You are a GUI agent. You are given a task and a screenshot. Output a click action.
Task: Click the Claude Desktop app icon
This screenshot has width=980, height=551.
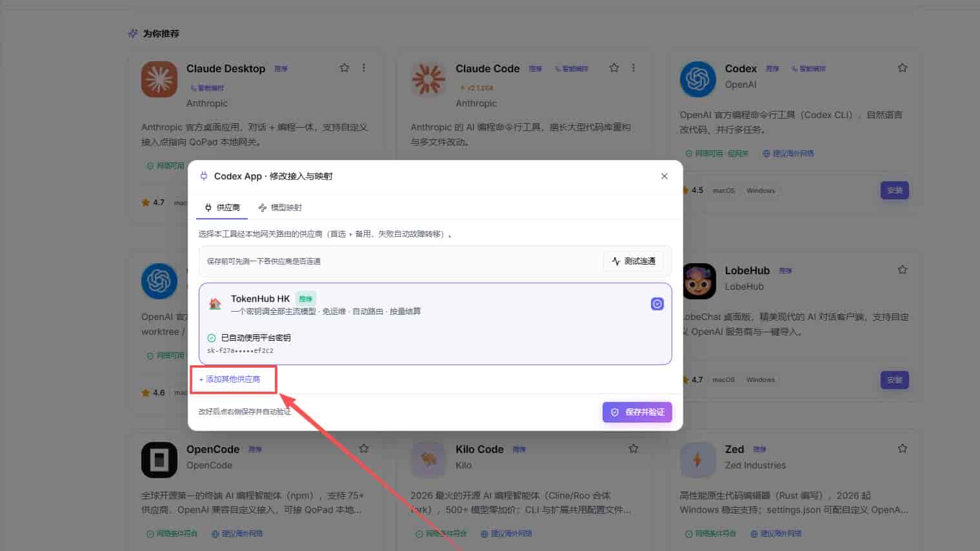(159, 79)
